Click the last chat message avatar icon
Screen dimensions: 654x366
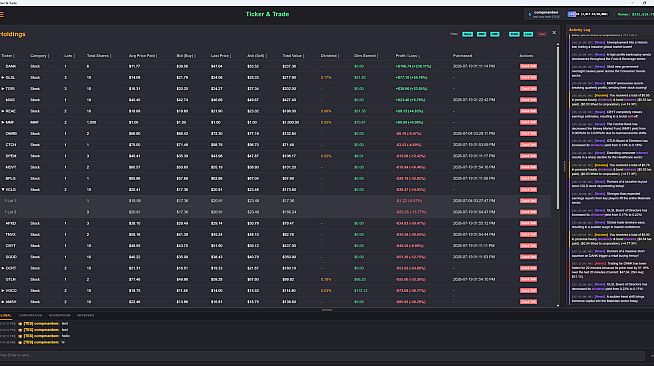coord(20,342)
